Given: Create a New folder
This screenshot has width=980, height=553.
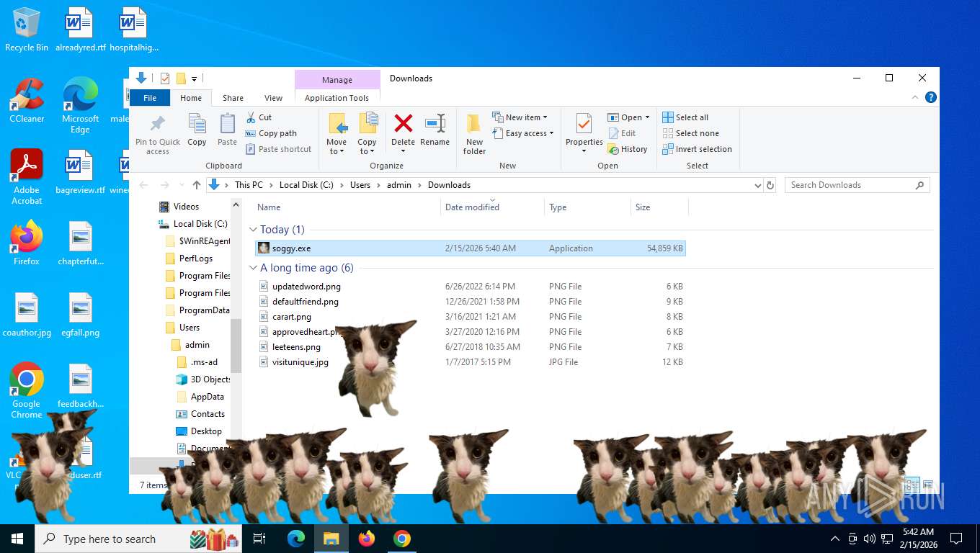Looking at the screenshot, I should click(x=474, y=134).
